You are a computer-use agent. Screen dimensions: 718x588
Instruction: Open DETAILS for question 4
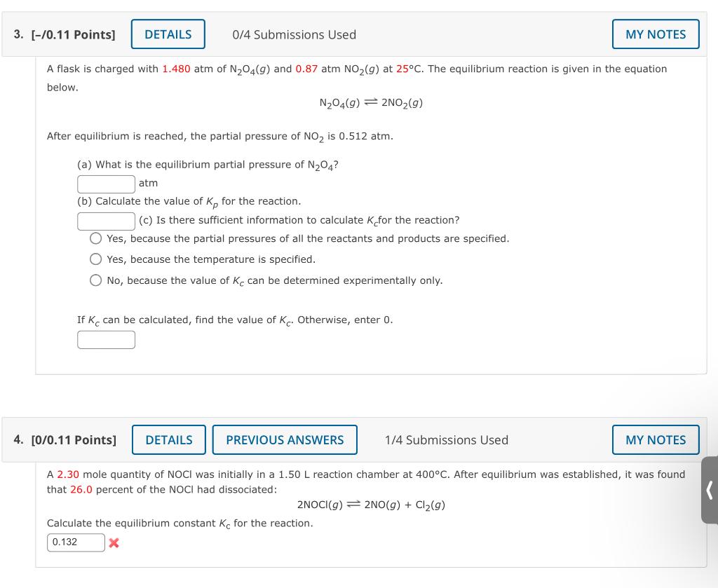coord(169,439)
